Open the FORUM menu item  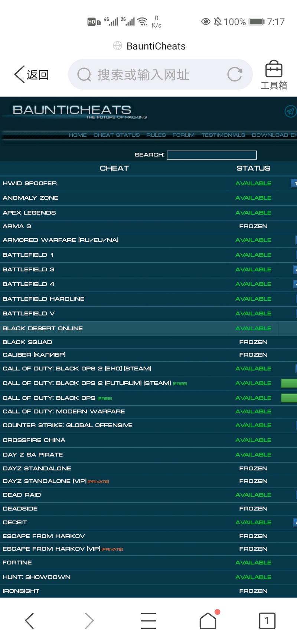(x=183, y=135)
